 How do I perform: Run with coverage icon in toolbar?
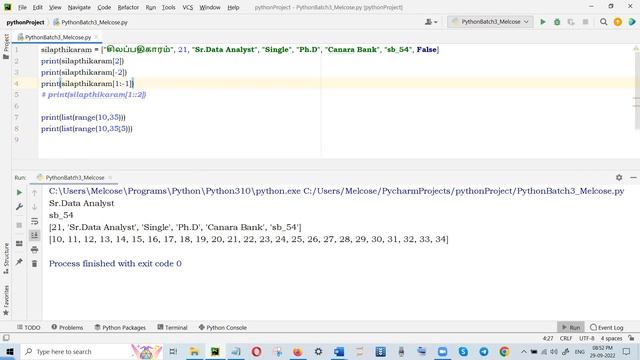[571, 22]
